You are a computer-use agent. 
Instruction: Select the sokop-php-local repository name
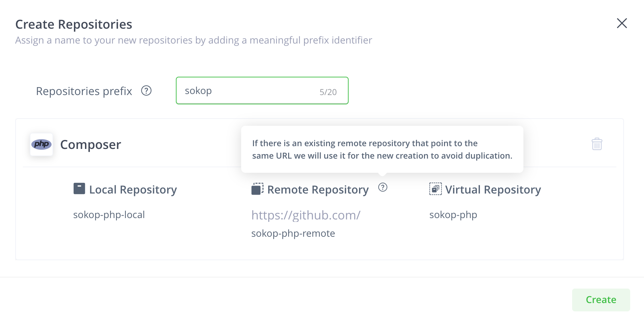(x=109, y=215)
